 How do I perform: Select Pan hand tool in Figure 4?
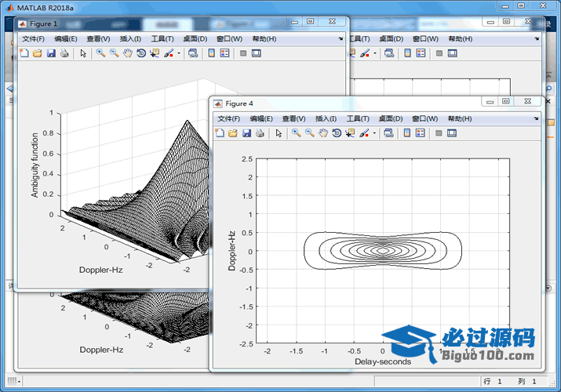323,133
